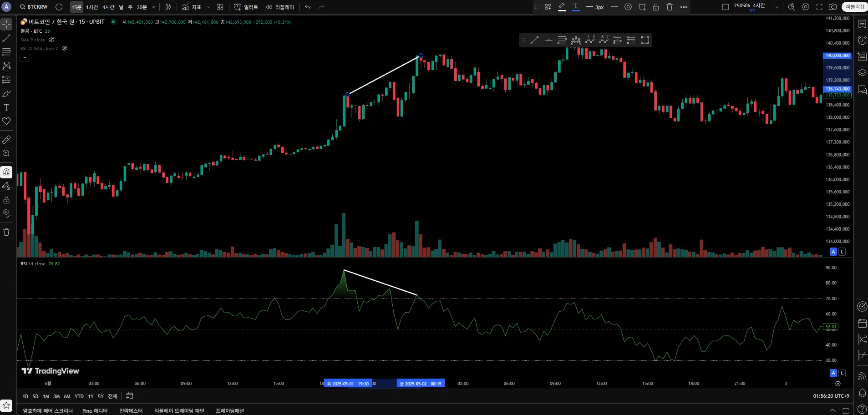Image resolution: width=868 pixels, height=415 pixels.
Task: Toggle lock all drawings in left sidebar
Action: coord(6,200)
